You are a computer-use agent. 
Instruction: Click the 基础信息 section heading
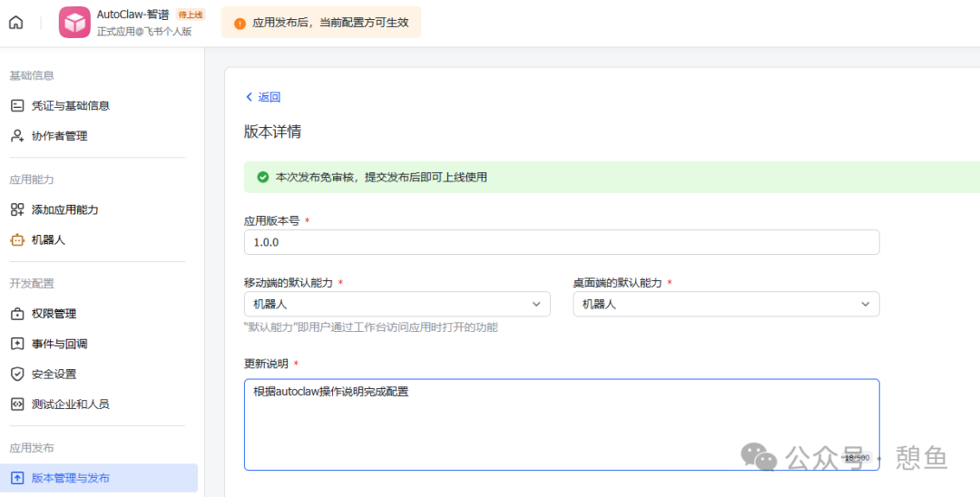click(32, 75)
